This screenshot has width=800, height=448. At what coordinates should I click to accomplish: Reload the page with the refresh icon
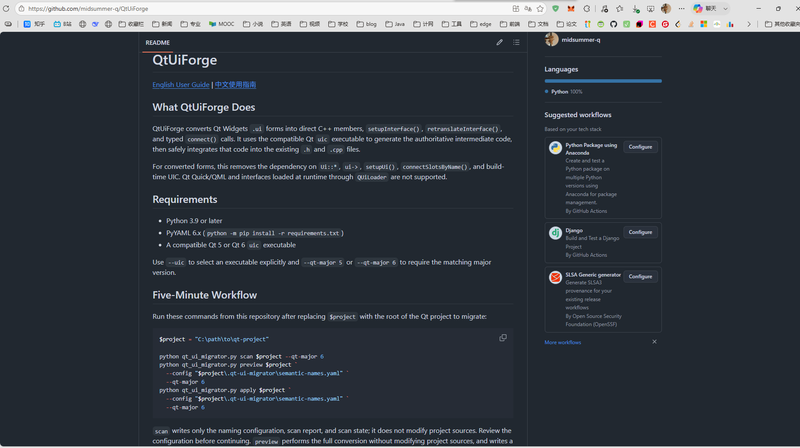tap(6, 9)
